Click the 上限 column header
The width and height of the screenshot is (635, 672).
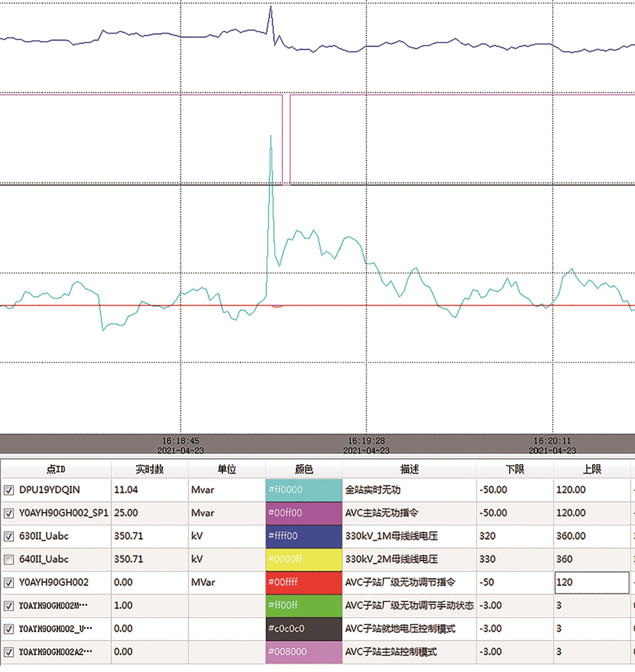(592, 469)
